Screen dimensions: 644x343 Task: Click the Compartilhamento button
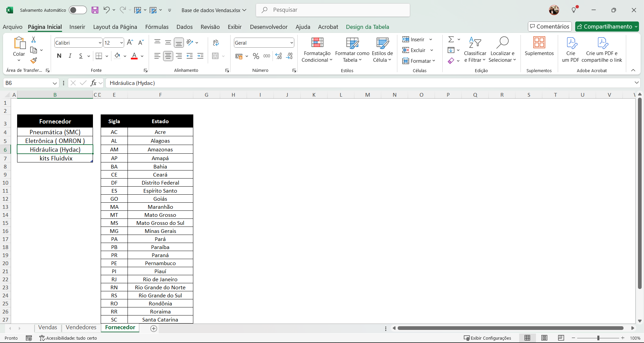point(607,27)
